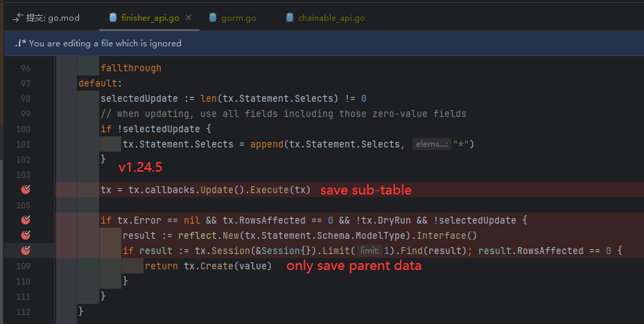The height and width of the screenshot is (324, 644).
Task: Click the Go gopher icon on gorm.go tab
Action: [213, 17]
